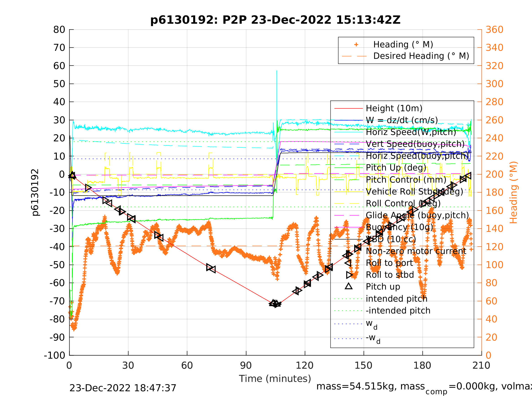
Task: Click the Pitch up marker at dive start
Action: coord(72,175)
